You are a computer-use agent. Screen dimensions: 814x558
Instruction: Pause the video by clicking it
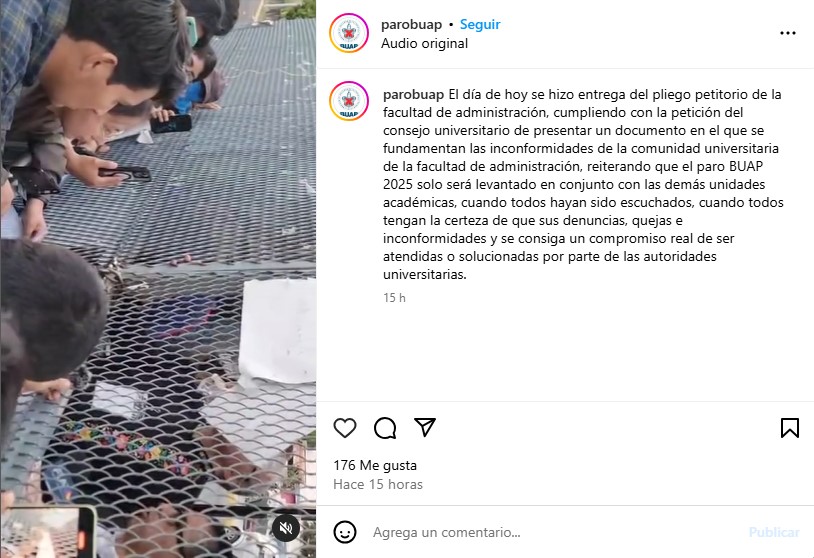click(158, 279)
